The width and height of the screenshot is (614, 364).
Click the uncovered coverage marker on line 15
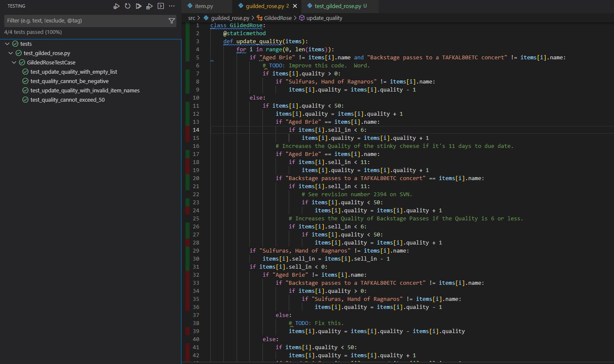(x=187, y=138)
